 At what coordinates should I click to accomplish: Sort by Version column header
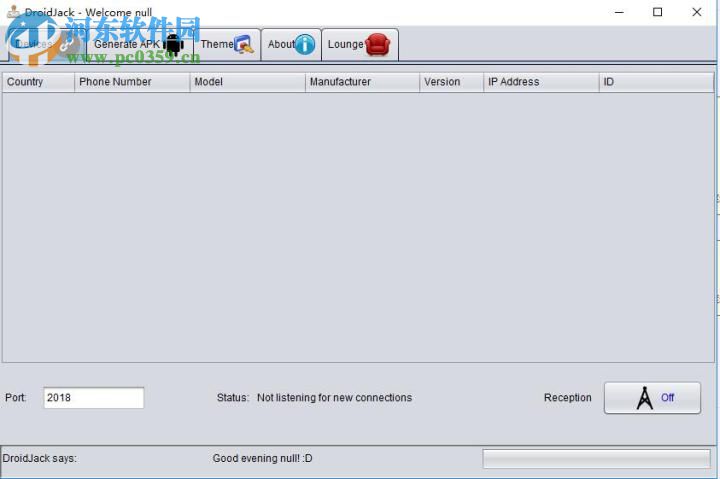tap(451, 82)
